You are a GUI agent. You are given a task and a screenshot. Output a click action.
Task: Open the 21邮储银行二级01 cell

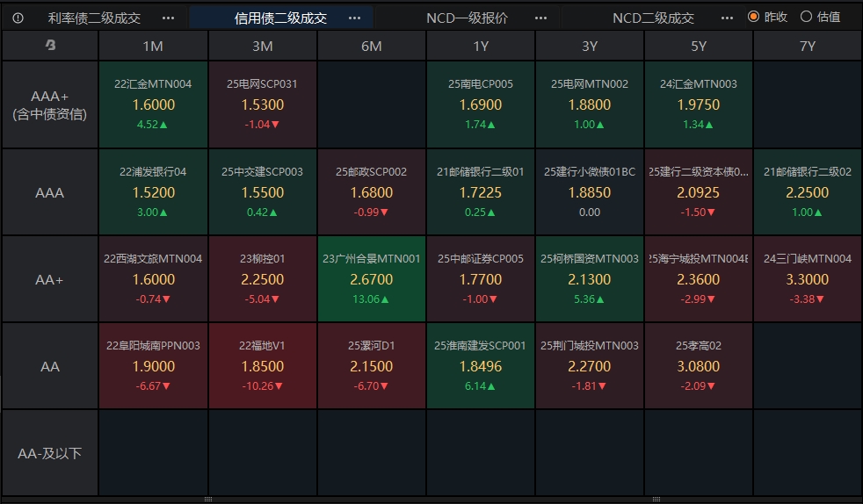click(x=481, y=192)
